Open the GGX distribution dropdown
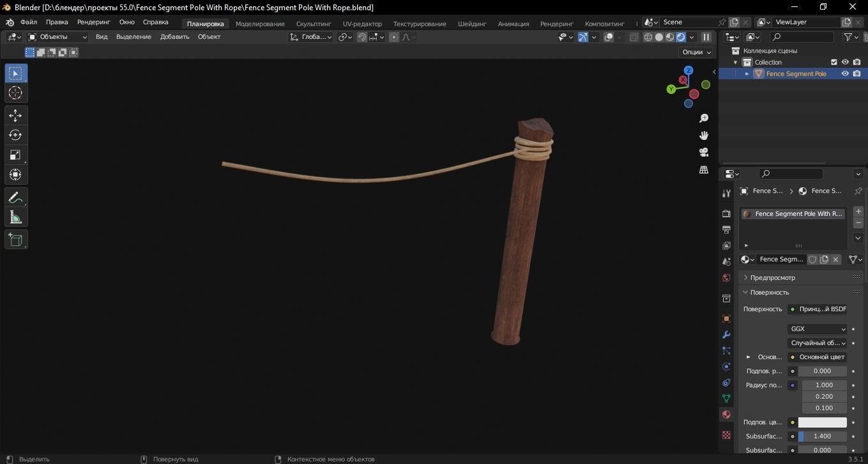The image size is (868, 464). pyautogui.click(x=817, y=329)
